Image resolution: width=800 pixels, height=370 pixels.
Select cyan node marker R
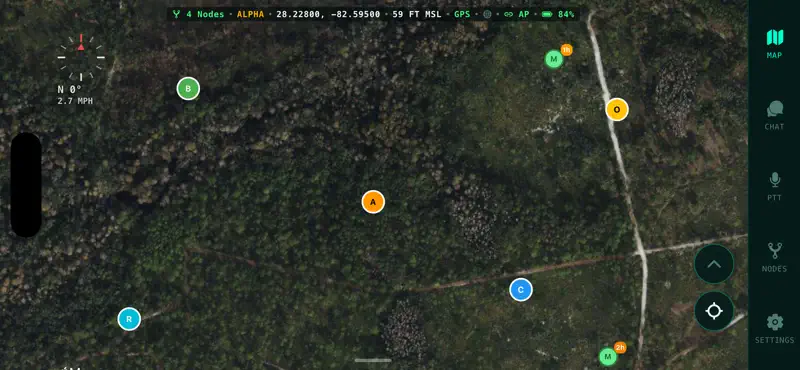coord(129,319)
